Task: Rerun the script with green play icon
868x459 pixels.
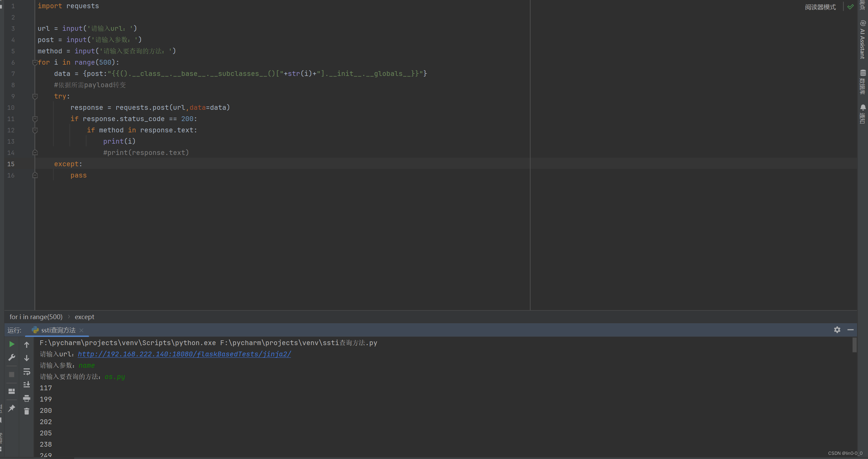Action: pos(12,344)
